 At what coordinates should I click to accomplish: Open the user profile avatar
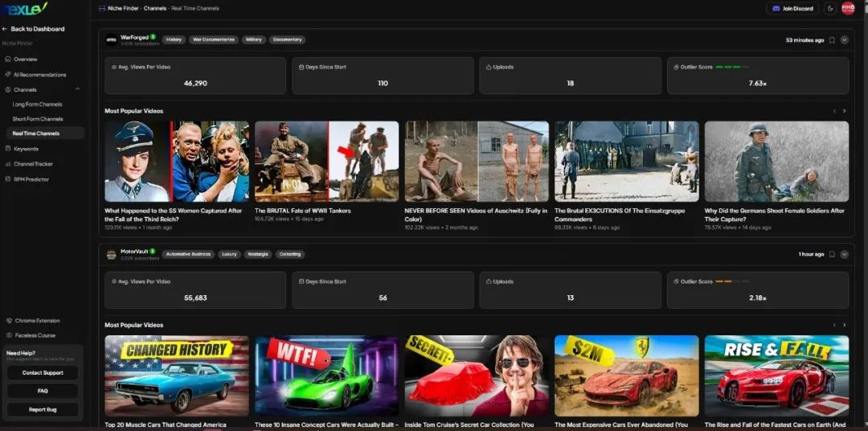(848, 8)
